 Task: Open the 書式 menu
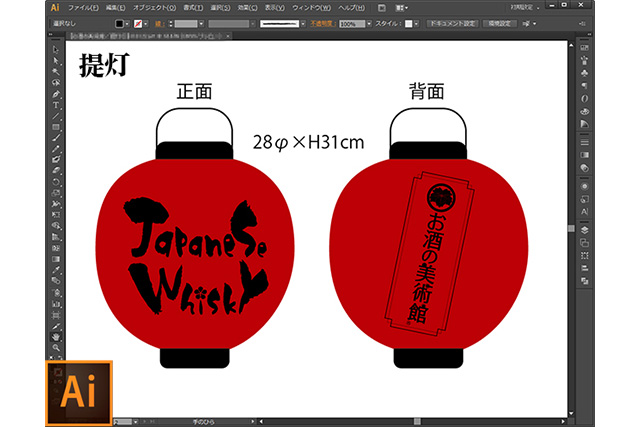click(193, 8)
